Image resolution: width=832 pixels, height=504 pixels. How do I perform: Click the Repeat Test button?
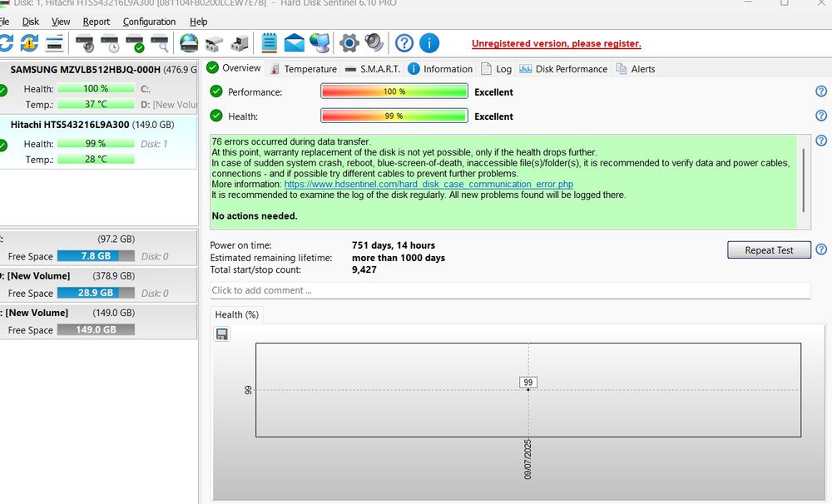pyautogui.click(x=769, y=250)
